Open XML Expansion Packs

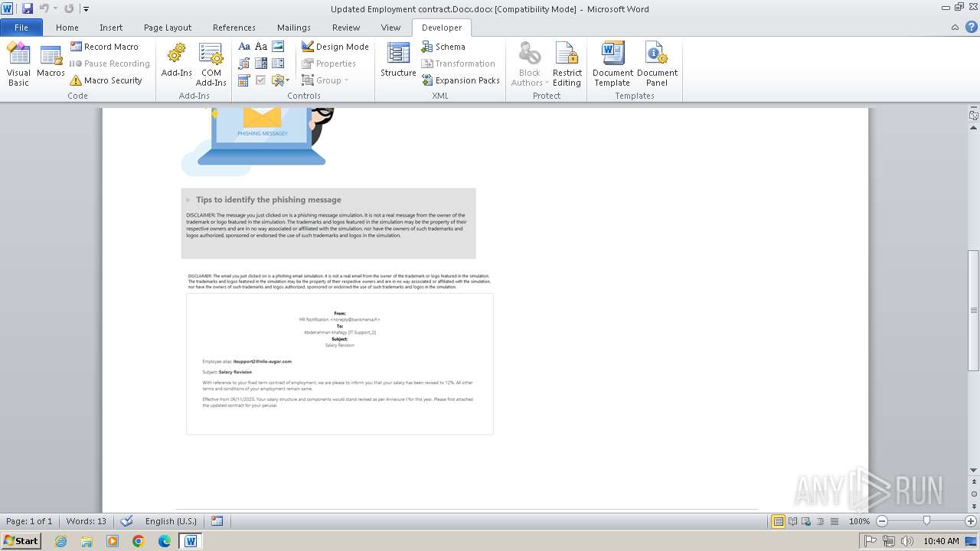click(460, 80)
